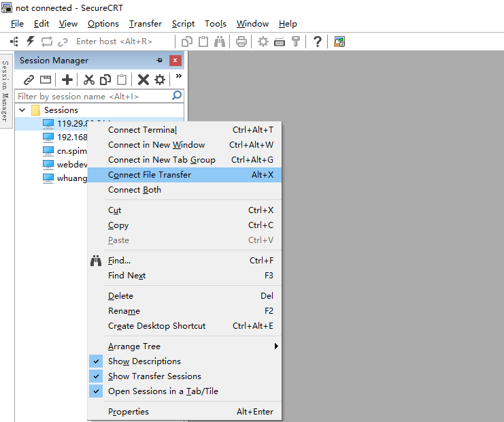504x422 pixels.
Task: Close the Session Manager panel
Action: click(x=175, y=61)
